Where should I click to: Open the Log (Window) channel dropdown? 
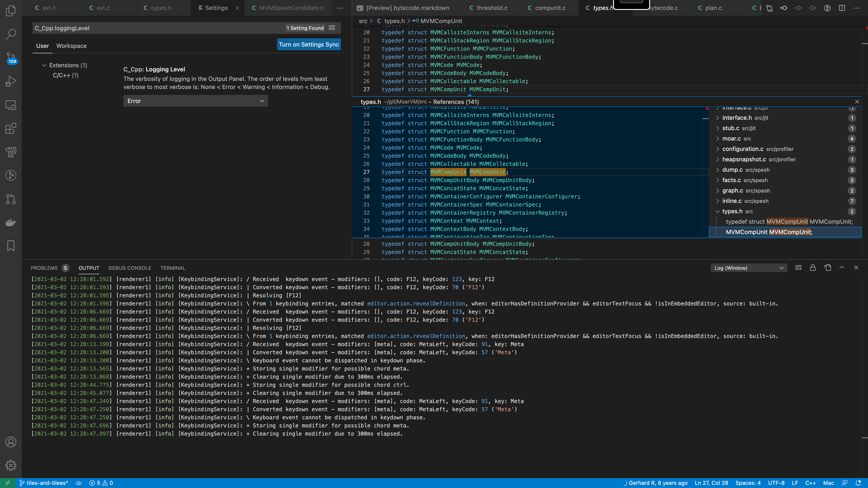pos(749,268)
